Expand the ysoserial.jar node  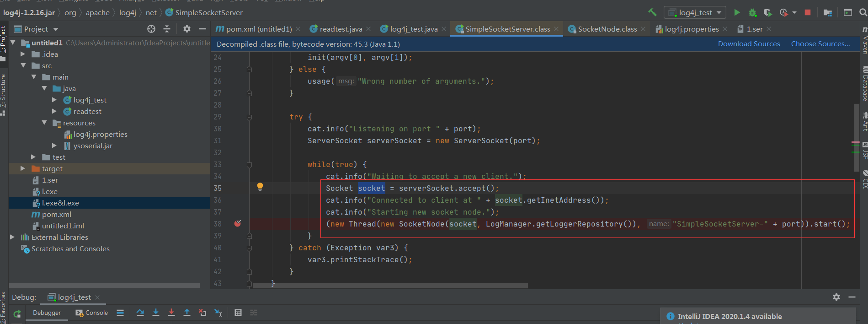point(54,146)
